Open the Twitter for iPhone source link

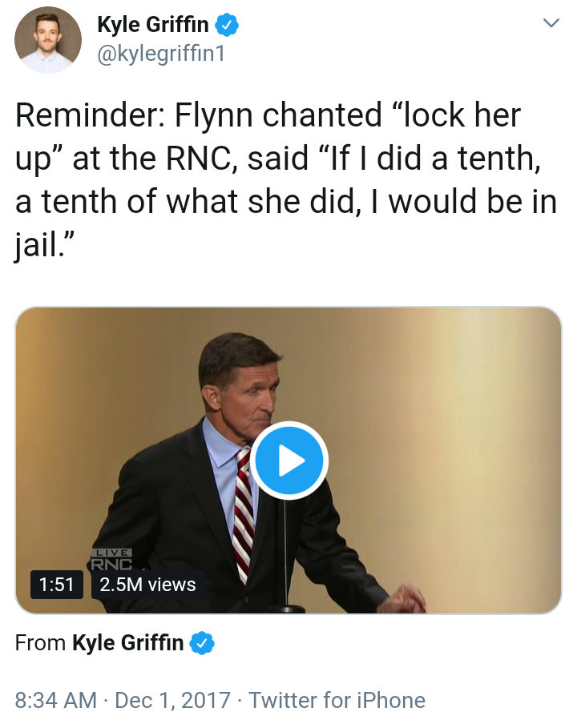[x=337, y=700]
